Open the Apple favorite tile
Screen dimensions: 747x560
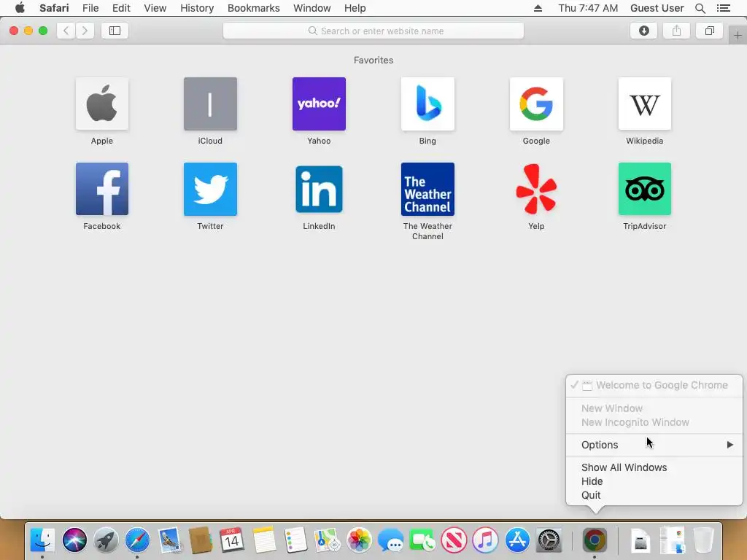pyautogui.click(x=102, y=104)
